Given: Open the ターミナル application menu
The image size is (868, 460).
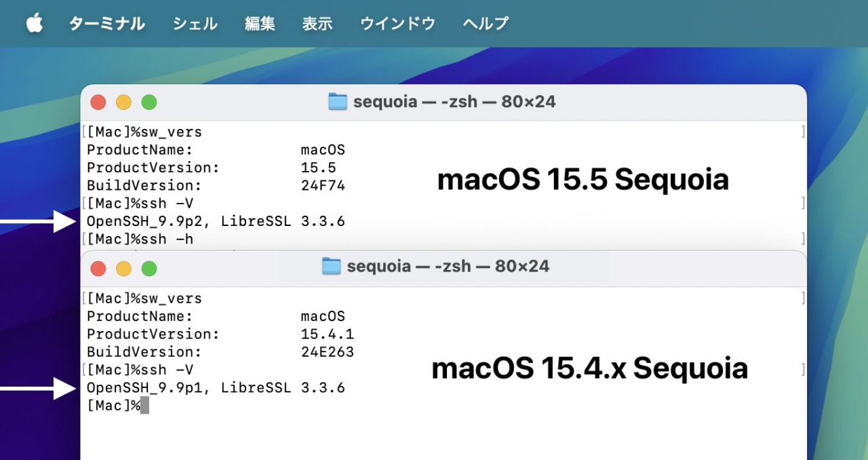Looking at the screenshot, I should coord(106,24).
